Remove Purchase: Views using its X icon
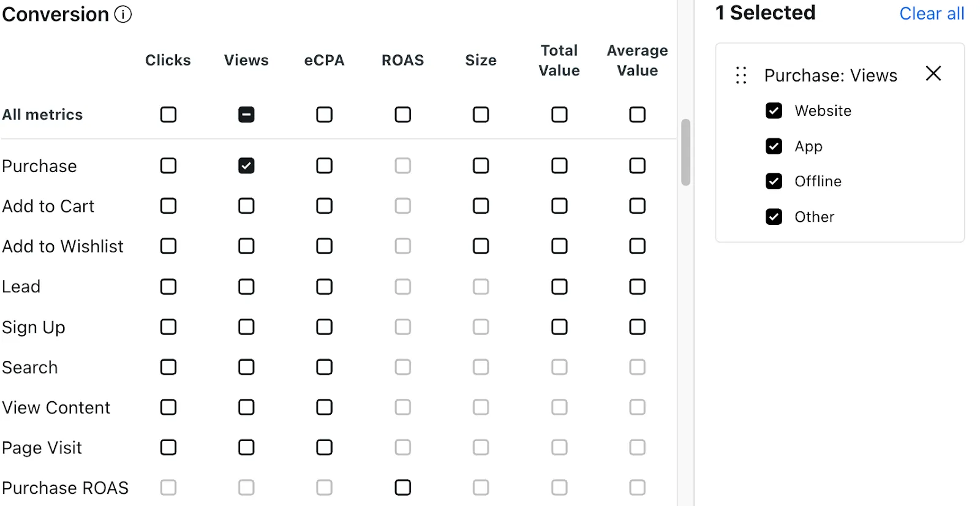Viewport: 980px width, 506px height. (932, 73)
